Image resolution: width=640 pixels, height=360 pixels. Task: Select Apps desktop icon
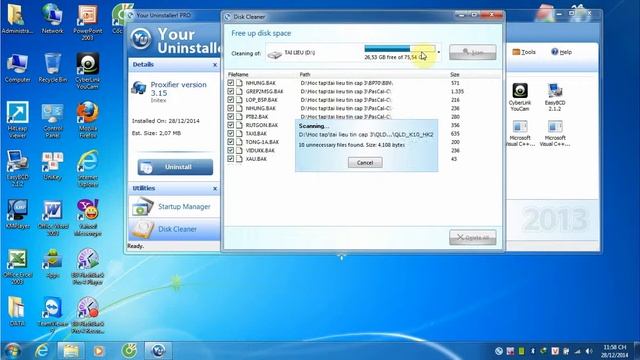point(52,264)
